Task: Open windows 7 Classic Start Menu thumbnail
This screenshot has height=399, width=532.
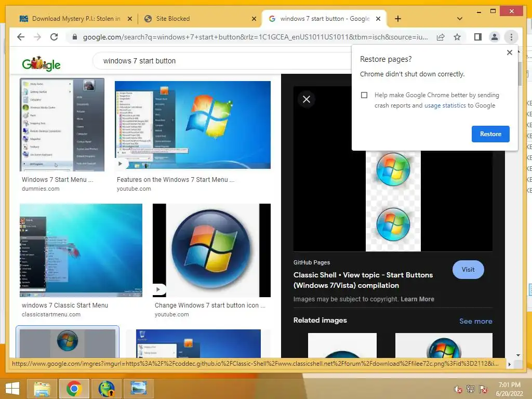Action: pyautogui.click(x=81, y=250)
